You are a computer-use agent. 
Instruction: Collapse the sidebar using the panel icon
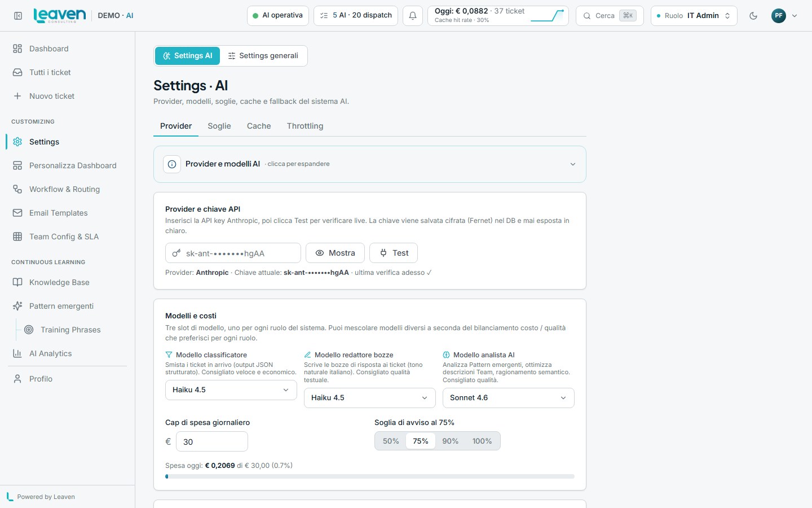tap(18, 16)
